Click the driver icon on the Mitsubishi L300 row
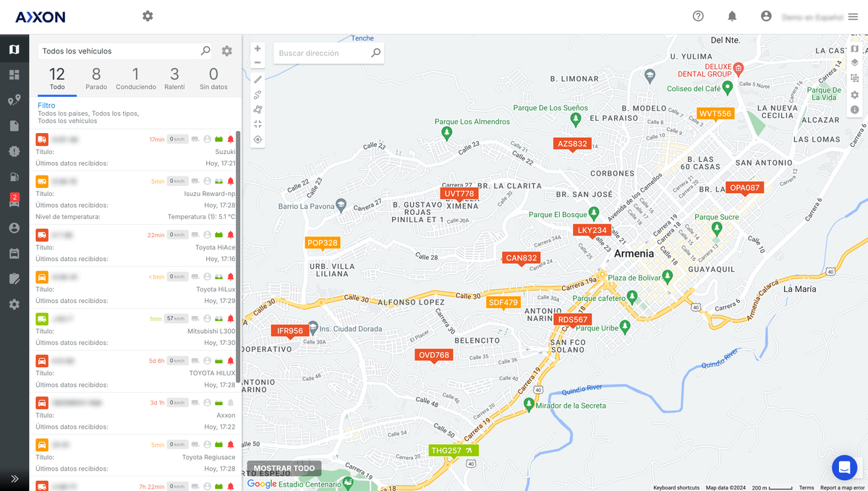Screen dimensions: 868x491 [x=207, y=318]
